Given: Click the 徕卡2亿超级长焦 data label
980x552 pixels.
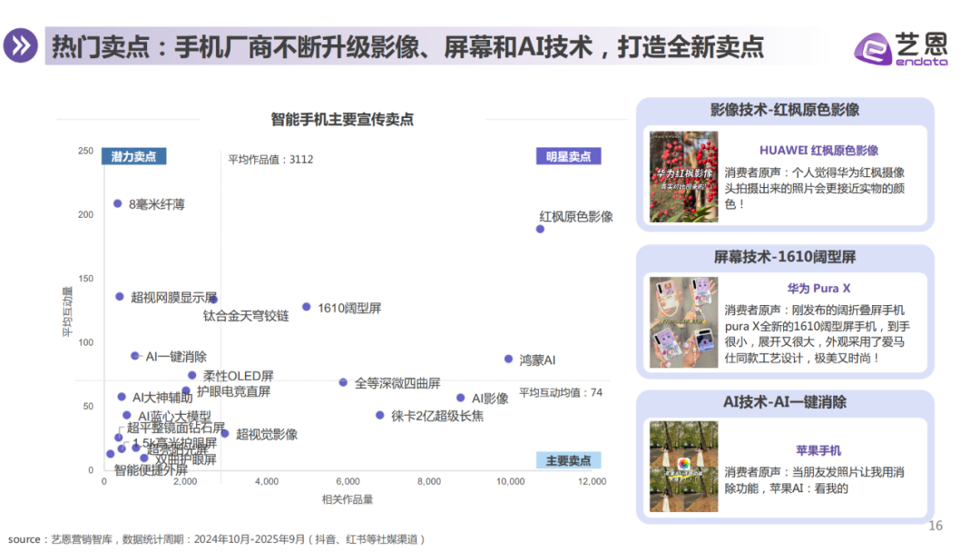Looking at the screenshot, I should click(x=437, y=417).
